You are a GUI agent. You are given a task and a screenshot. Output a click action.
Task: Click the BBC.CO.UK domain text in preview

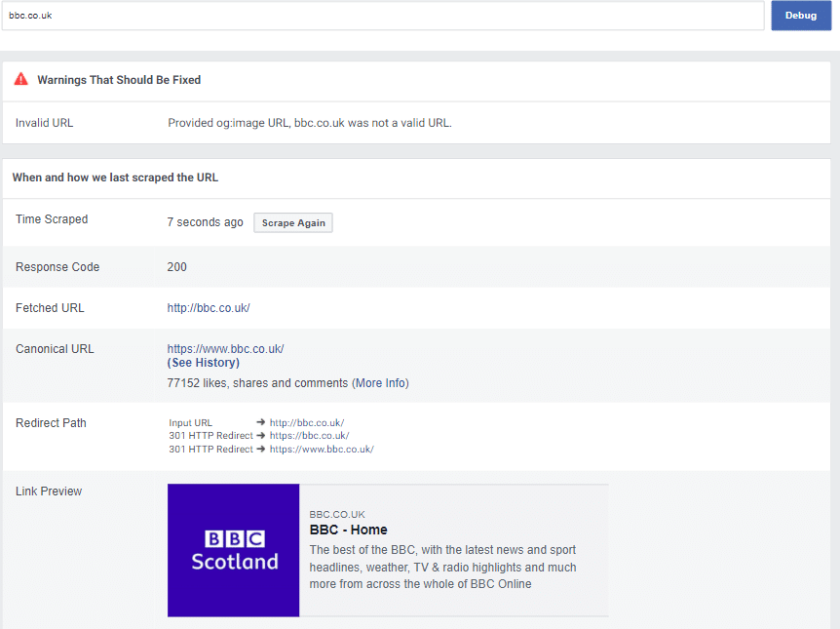pyautogui.click(x=337, y=514)
